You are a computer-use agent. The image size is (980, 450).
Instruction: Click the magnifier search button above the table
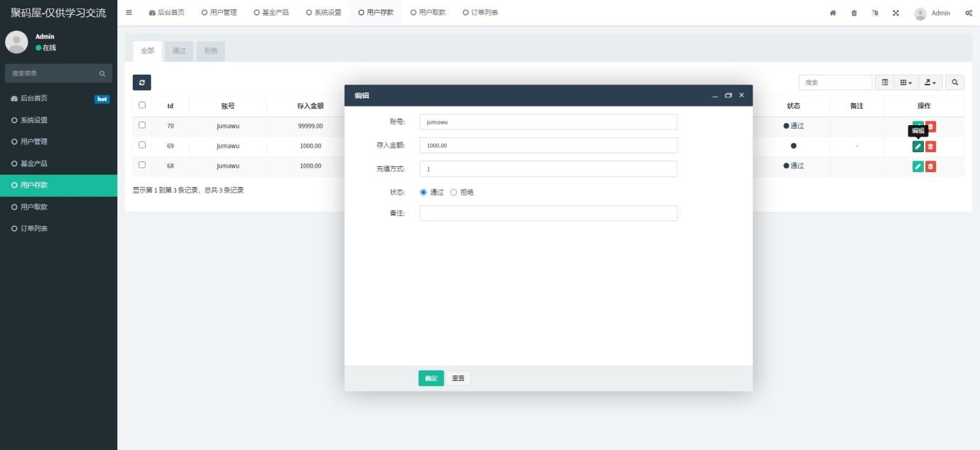tap(955, 82)
